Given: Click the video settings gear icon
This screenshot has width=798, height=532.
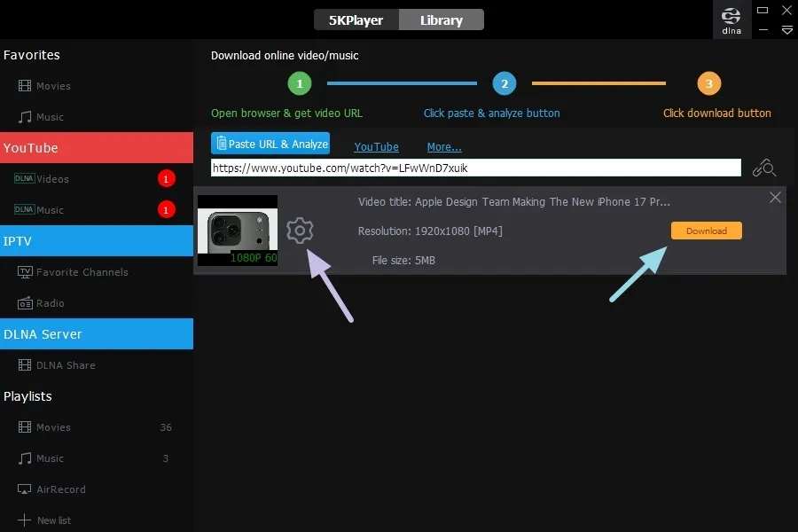Looking at the screenshot, I should (300, 231).
